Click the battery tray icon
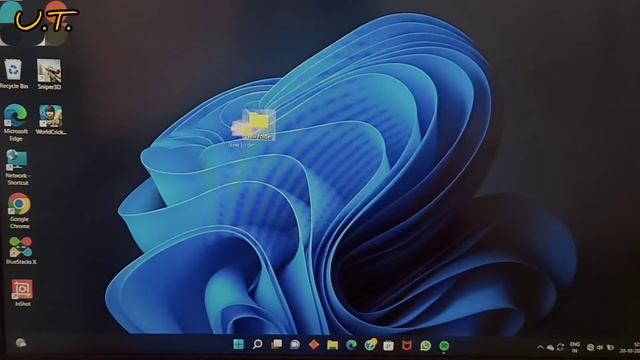Image resolution: width=640 pixels, height=360 pixels. [x=610, y=347]
